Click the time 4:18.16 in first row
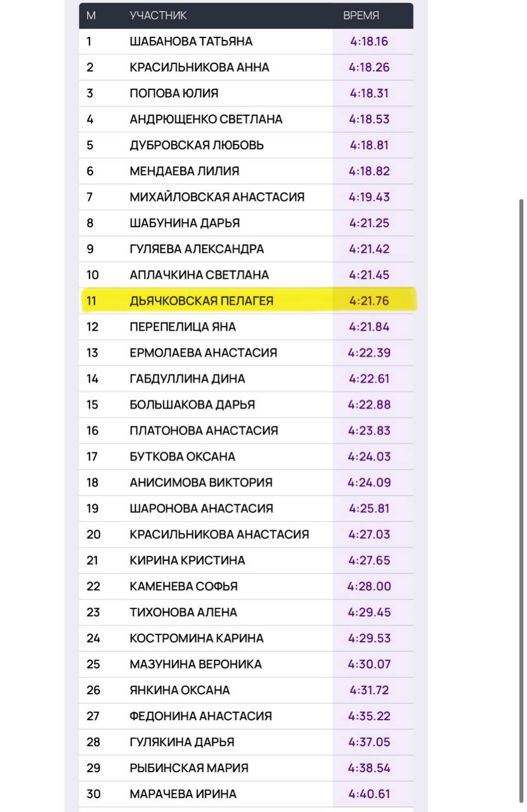 click(x=368, y=42)
